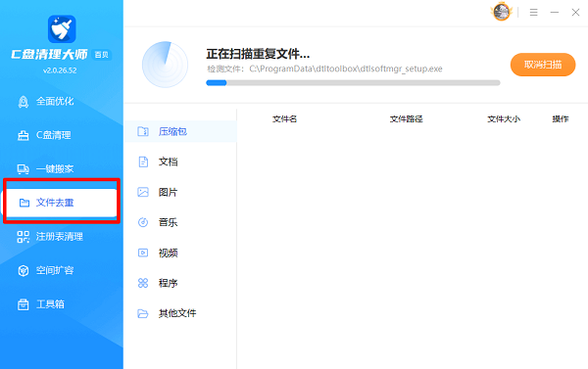The height and width of the screenshot is (369, 588).
Task: Open 全面优化 rocket icon
Action: 24,102
